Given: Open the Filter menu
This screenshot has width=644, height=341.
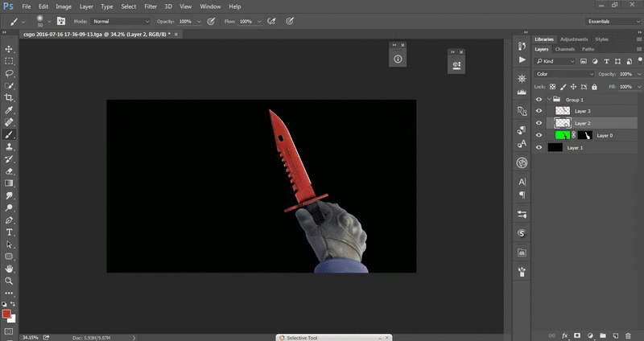Looking at the screenshot, I should pos(151,6).
